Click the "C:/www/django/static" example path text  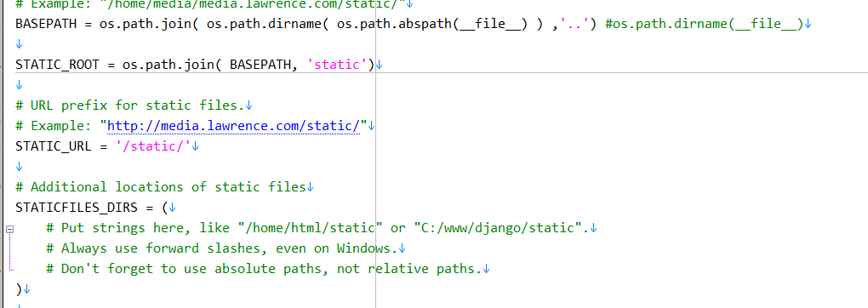click(498, 228)
